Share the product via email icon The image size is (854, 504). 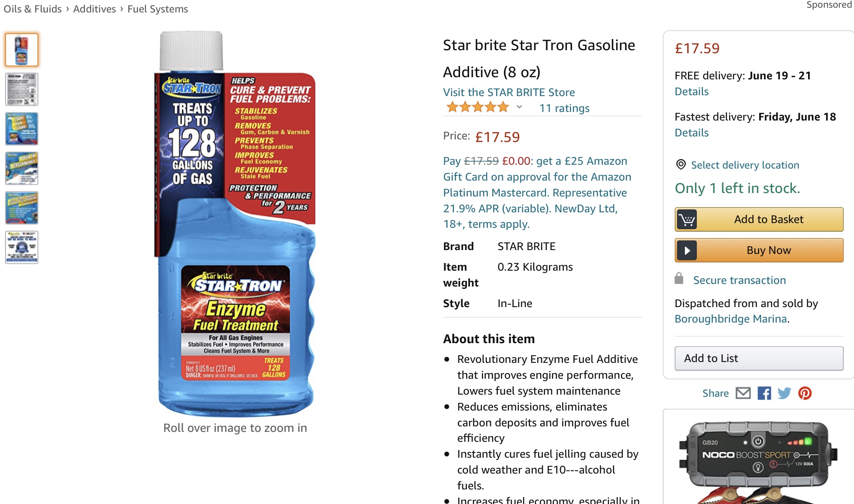(743, 393)
